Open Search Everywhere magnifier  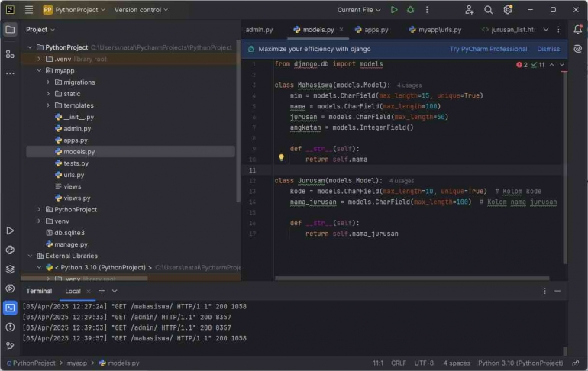coord(488,10)
